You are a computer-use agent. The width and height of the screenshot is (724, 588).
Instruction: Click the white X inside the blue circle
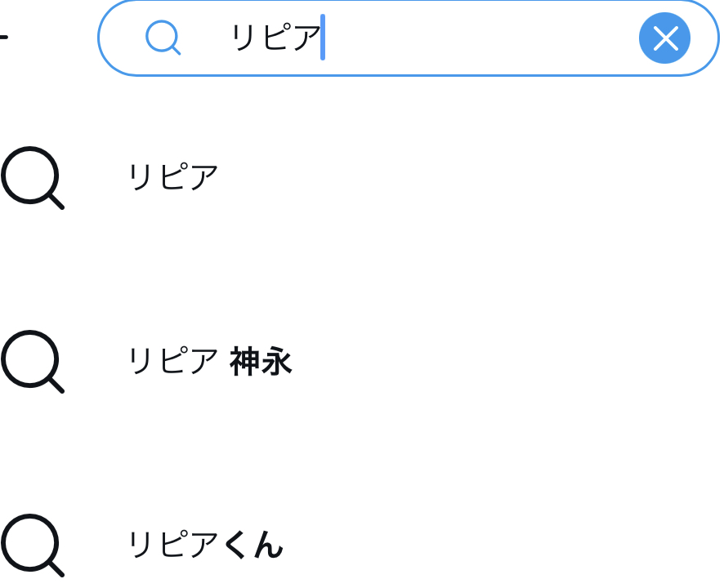(664, 38)
